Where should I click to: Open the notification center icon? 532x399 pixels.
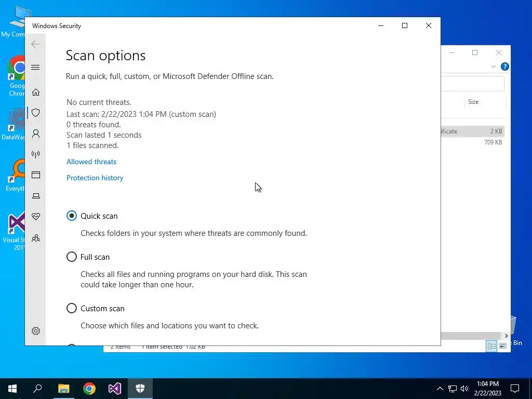pos(515,389)
